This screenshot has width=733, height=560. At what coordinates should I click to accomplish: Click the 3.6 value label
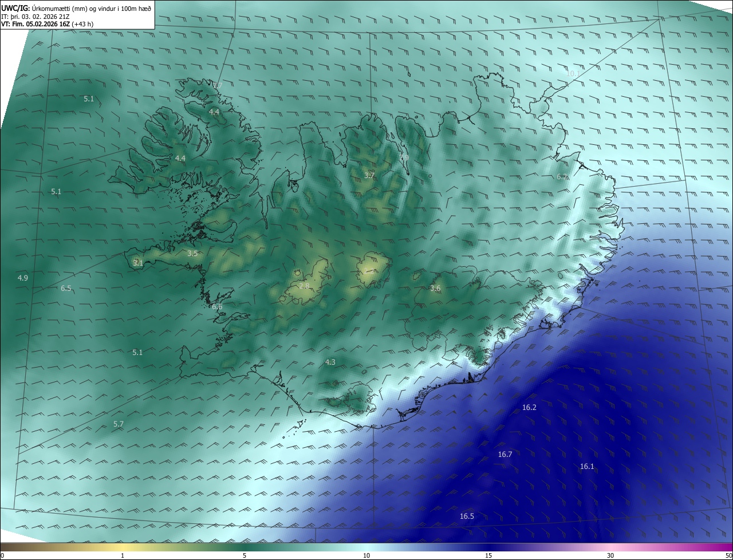point(435,289)
